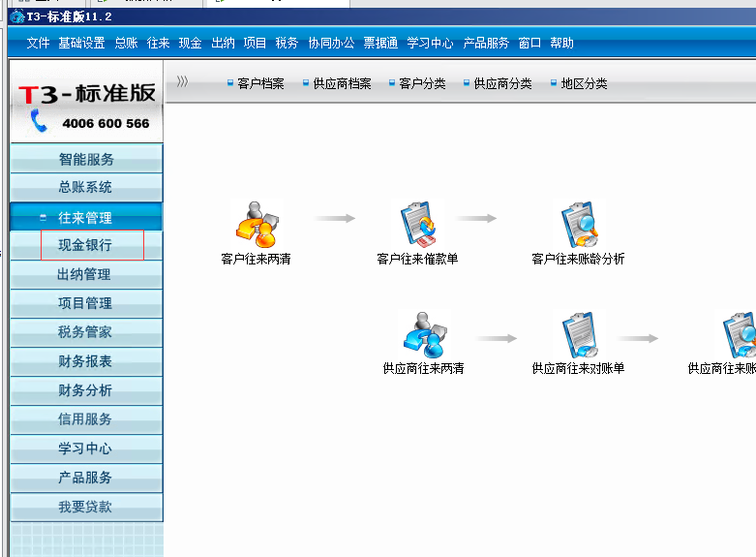Select 税务管家 in the sidebar
This screenshot has height=557, width=756.
pos(86,332)
